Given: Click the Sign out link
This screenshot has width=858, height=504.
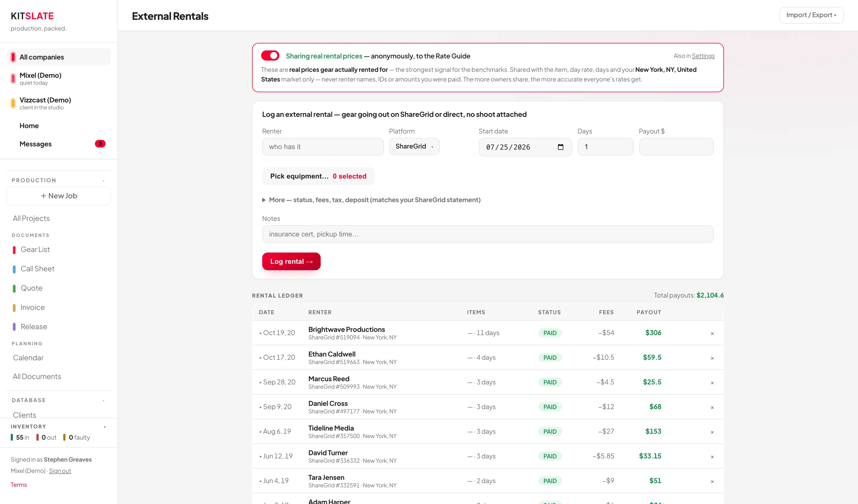Looking at the screenshot, I should pos(60,471).
